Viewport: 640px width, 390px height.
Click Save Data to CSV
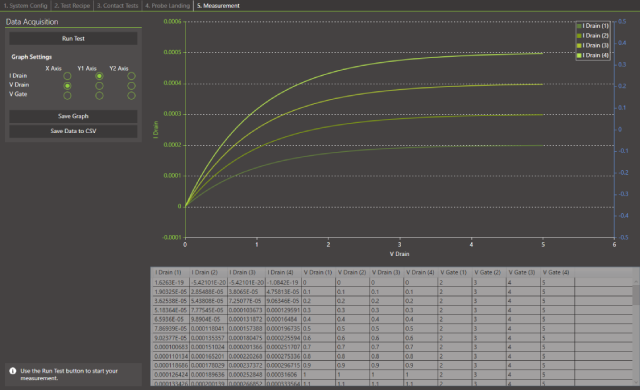point(73,131)
